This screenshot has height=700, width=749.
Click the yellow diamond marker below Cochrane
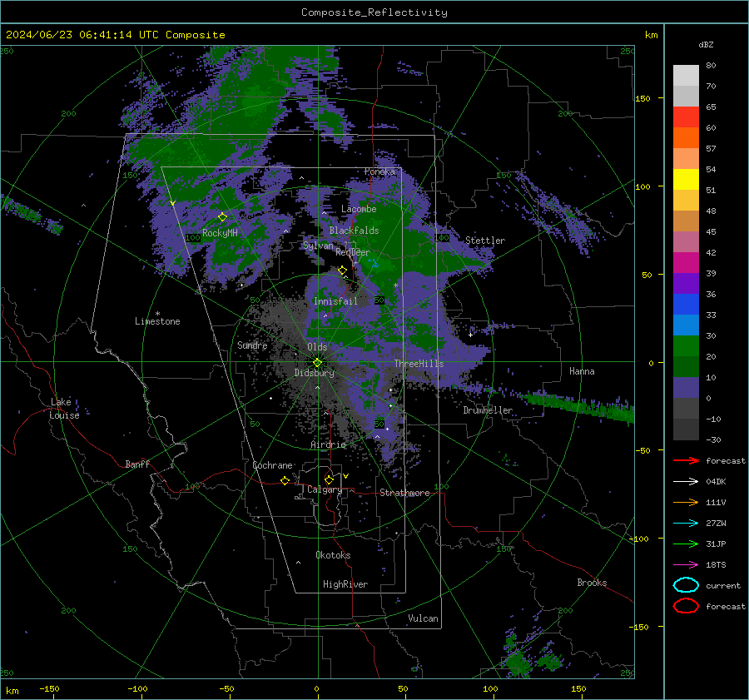pyautogui.click(x=285, y=480)
